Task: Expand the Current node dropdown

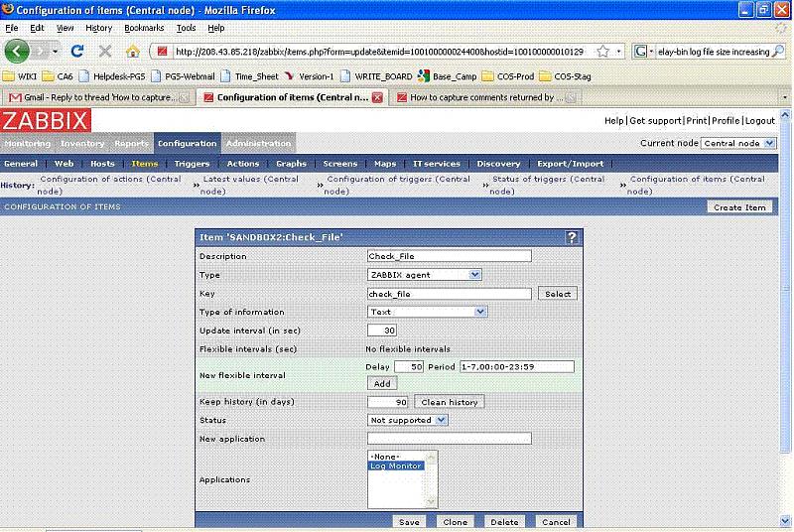Action: pyautogui.click(x=738, y=143)
